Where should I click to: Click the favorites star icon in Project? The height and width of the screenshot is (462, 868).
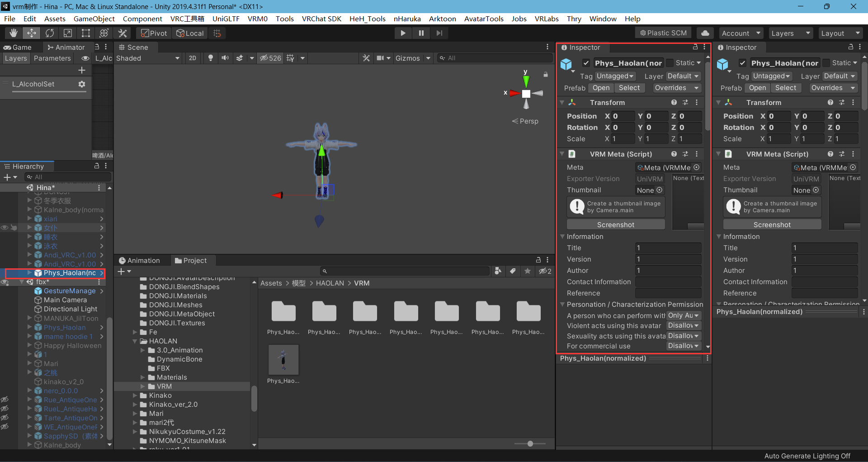528,271
